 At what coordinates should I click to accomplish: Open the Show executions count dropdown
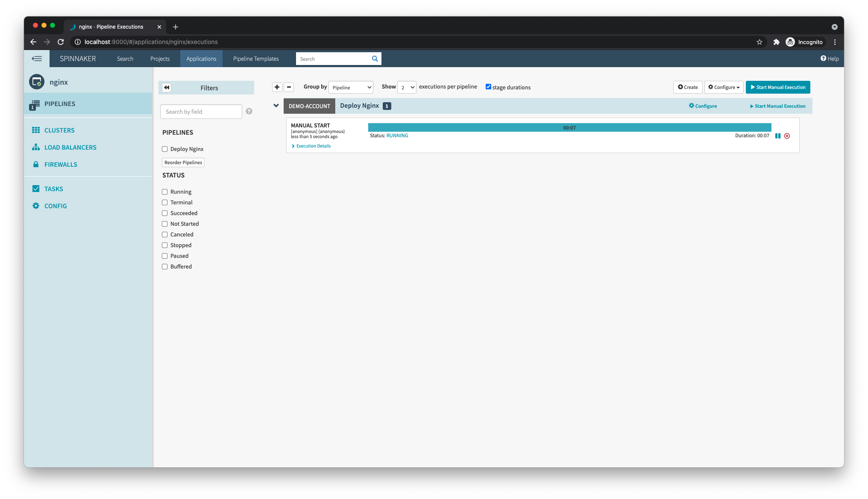[x=407, y=87]
